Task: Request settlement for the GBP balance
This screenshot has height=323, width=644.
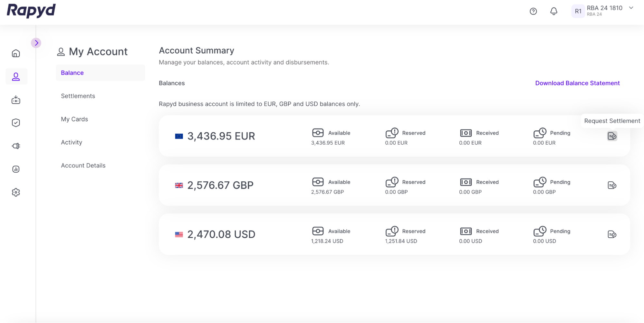Action: pyautogui.click(x=612, y=185)
